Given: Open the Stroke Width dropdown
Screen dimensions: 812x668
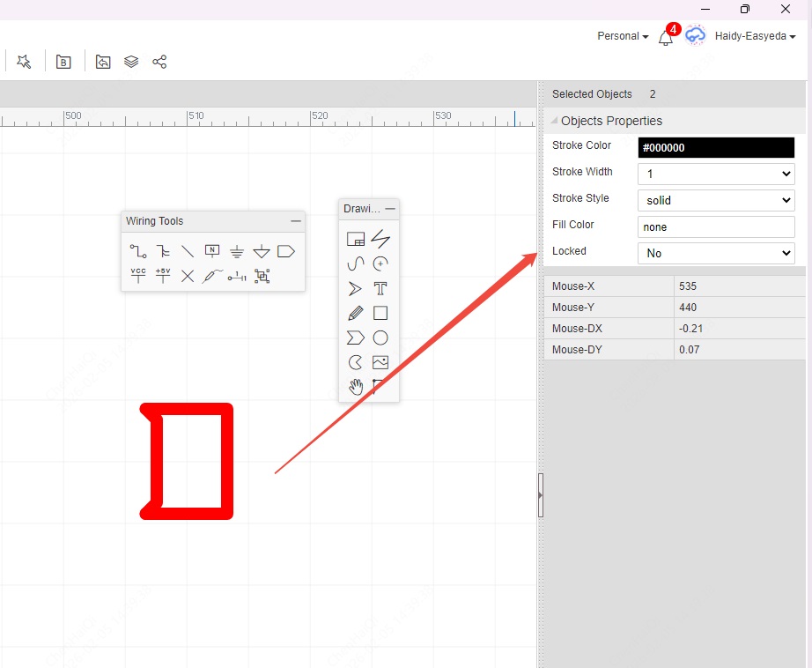Looking at the screenshot, I should click(x=715, y=174).
